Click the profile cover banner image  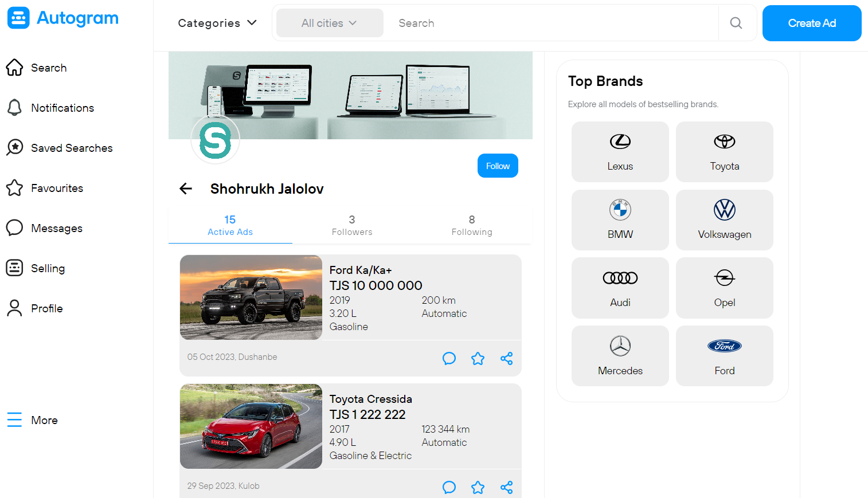350,95
